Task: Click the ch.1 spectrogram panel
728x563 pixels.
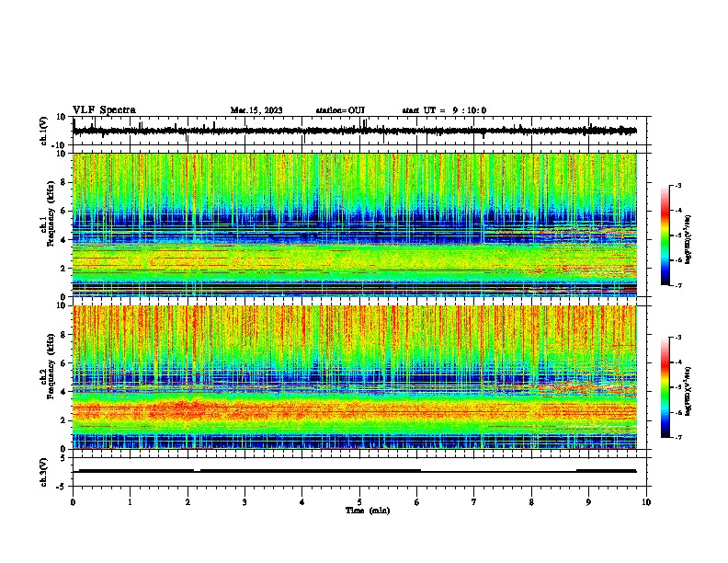Action: [355, 224]
